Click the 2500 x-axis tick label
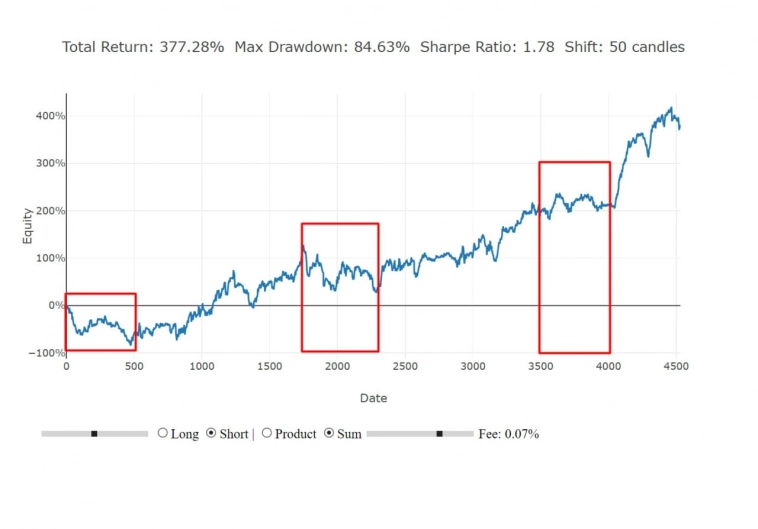This screenshot has width=758, height=529. tap(404, 366)
